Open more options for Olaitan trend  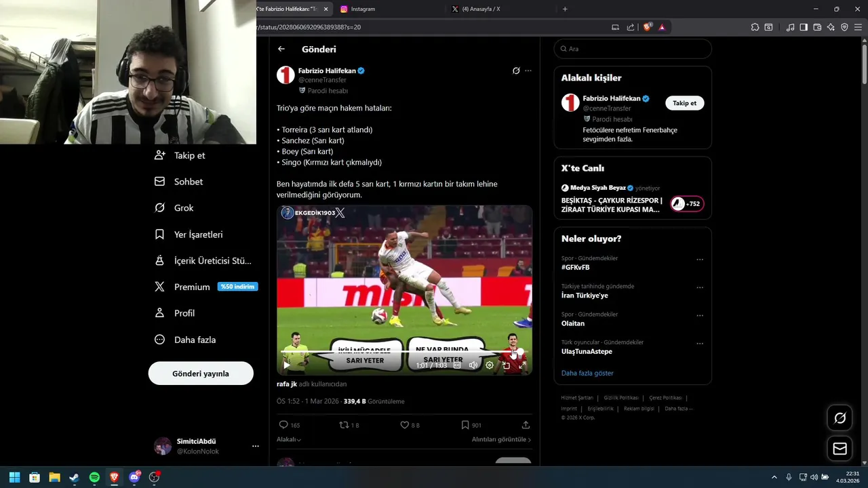pyautogui.click(x=700, y=316)
